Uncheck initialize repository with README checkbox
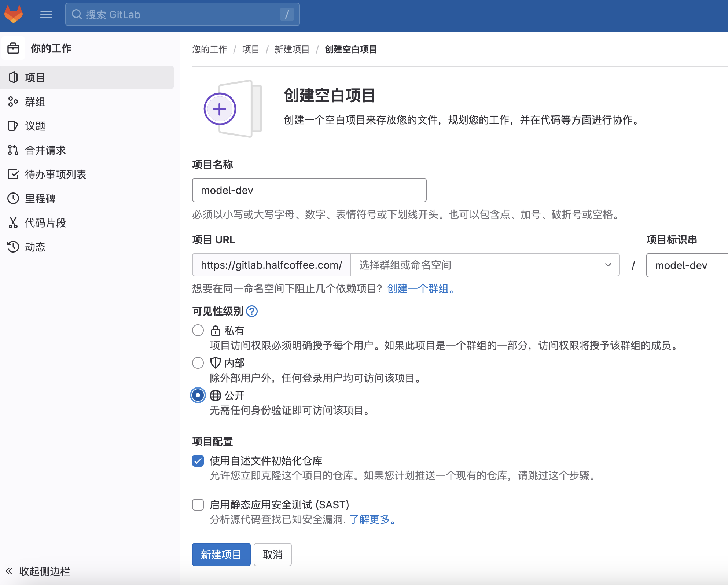This screenshot has width=728, height=585. pos(198,461)
